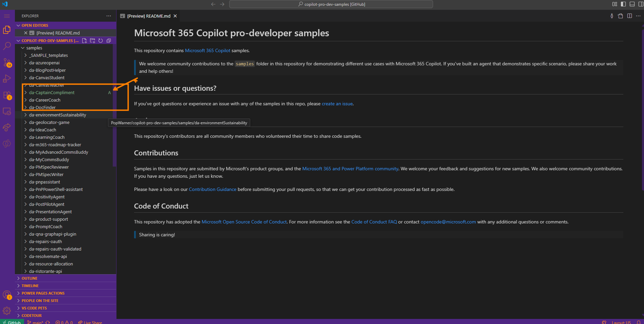Open Explorer views and more actions menu
Viewport: 644px width, 324px height.
(x=109, y=16)
